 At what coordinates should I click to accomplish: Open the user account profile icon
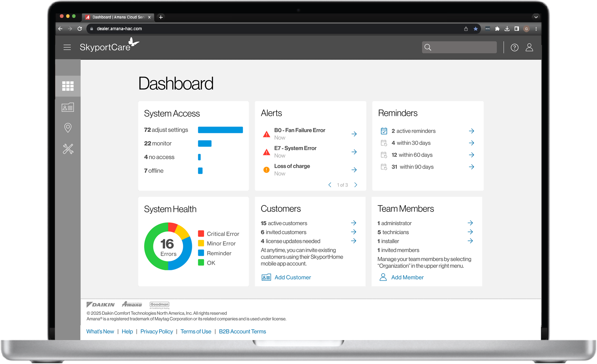point(529,47)
